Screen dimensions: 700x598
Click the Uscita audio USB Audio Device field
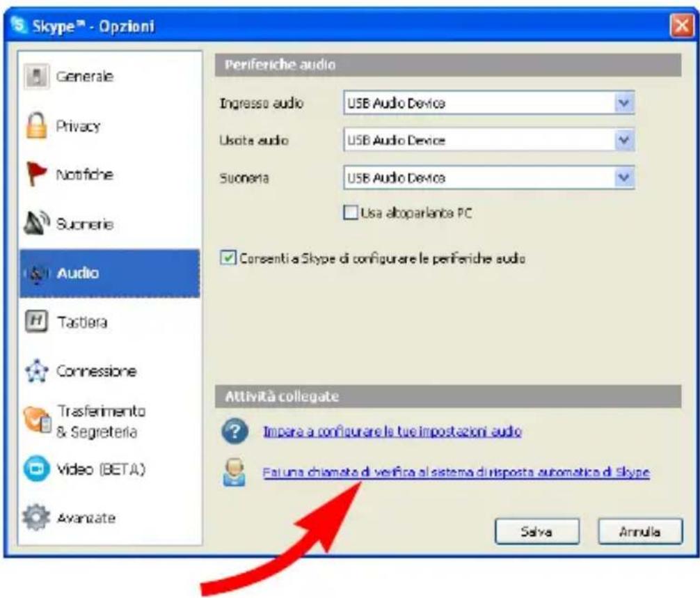pos(489,140)
